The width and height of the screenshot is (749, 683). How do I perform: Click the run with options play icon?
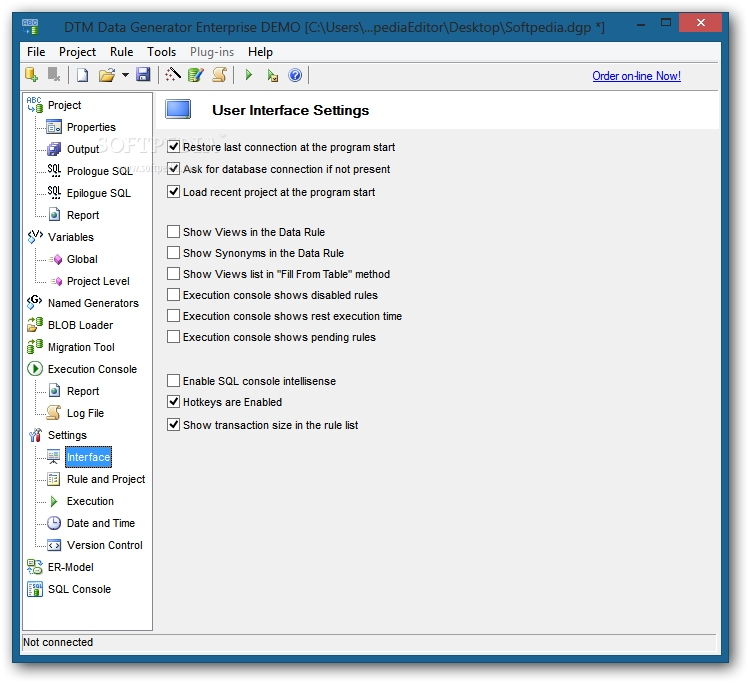point(273,75)
